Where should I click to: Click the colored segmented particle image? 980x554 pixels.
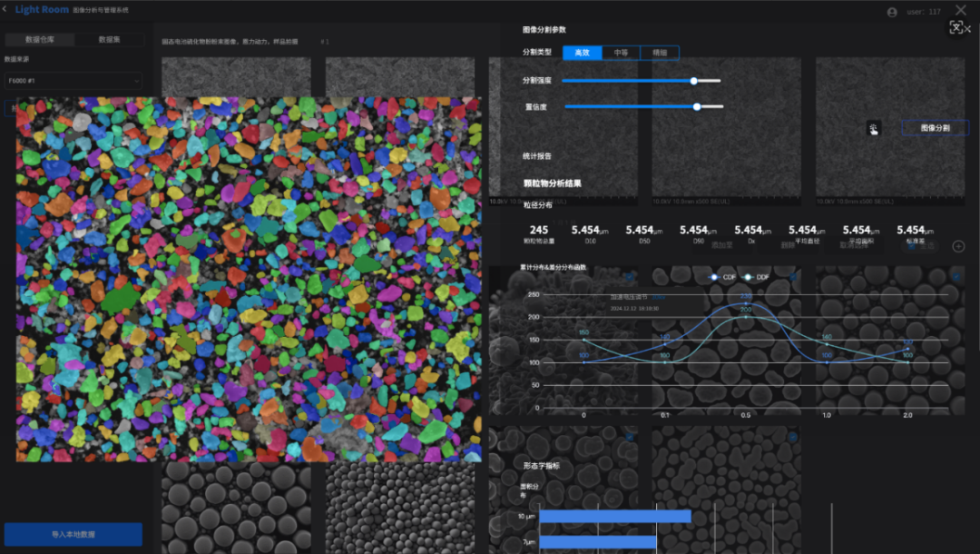click(248, 279)
